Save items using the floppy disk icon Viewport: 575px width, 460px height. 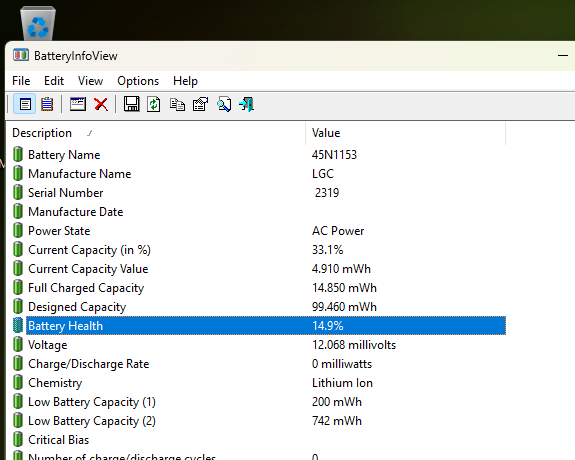click(x=131, y=105)
